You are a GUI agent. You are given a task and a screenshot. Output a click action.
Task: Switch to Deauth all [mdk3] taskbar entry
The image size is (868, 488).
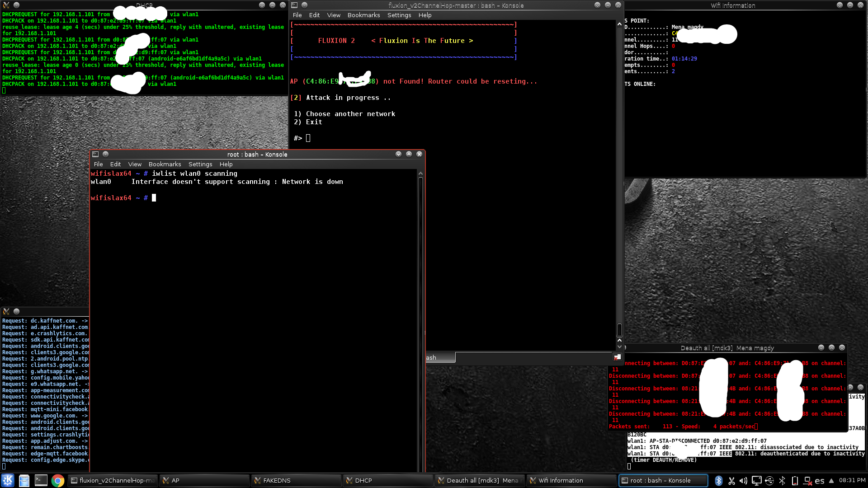[480, 480]
